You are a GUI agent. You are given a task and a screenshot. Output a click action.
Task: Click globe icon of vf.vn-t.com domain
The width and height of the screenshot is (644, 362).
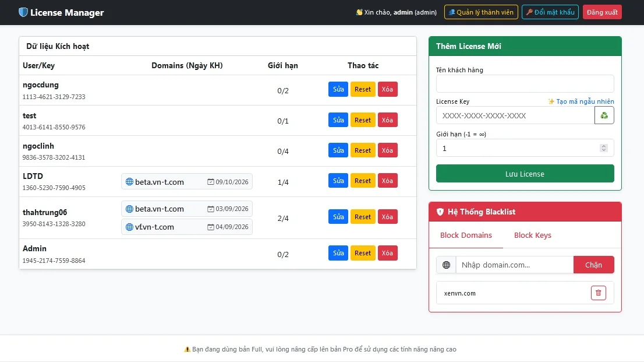point(129,227)
